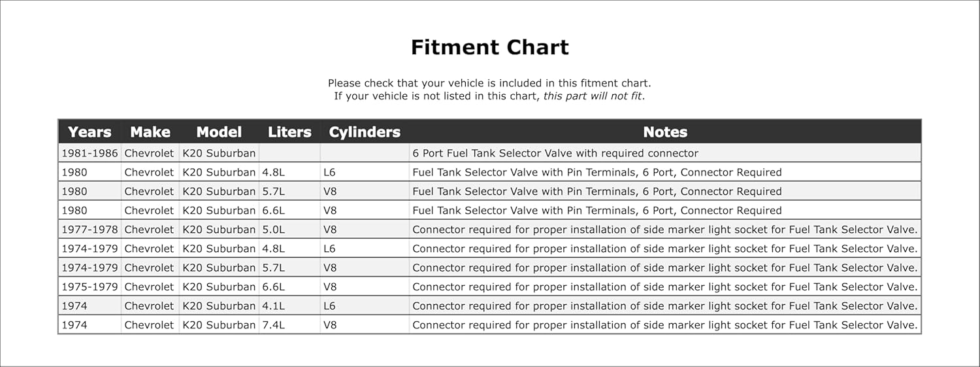Select the 4.1L liters cell
This screenshot has width=980, height=367.
[x=273, y=306]
